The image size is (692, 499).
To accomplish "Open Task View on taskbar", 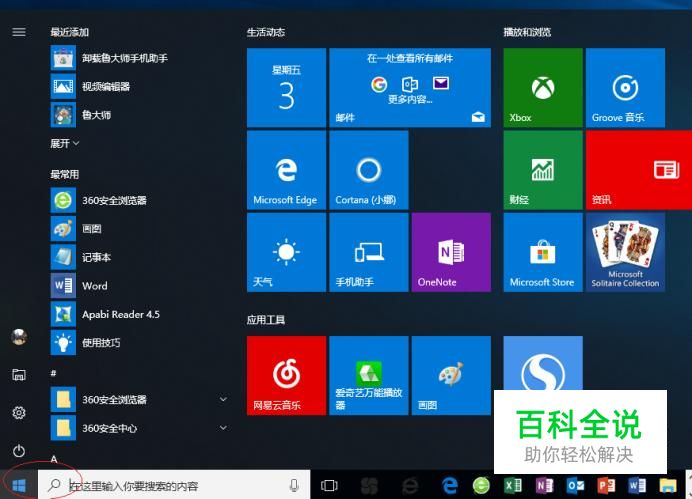I will pos(329,486).
